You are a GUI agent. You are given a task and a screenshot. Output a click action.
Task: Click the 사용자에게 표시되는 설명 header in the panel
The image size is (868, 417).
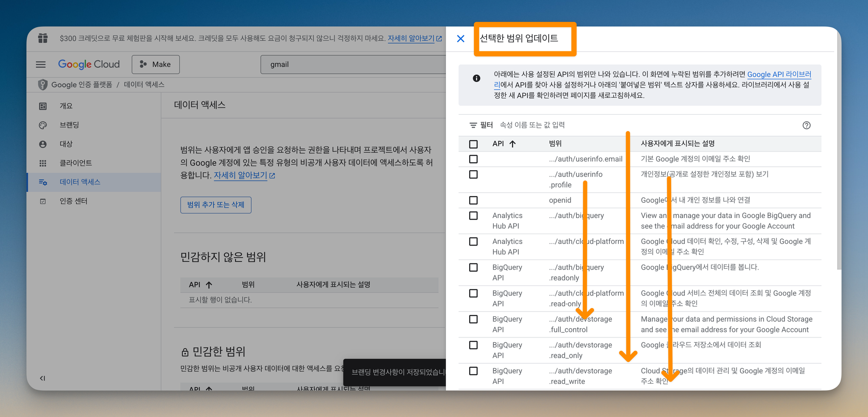click(678, 144)
